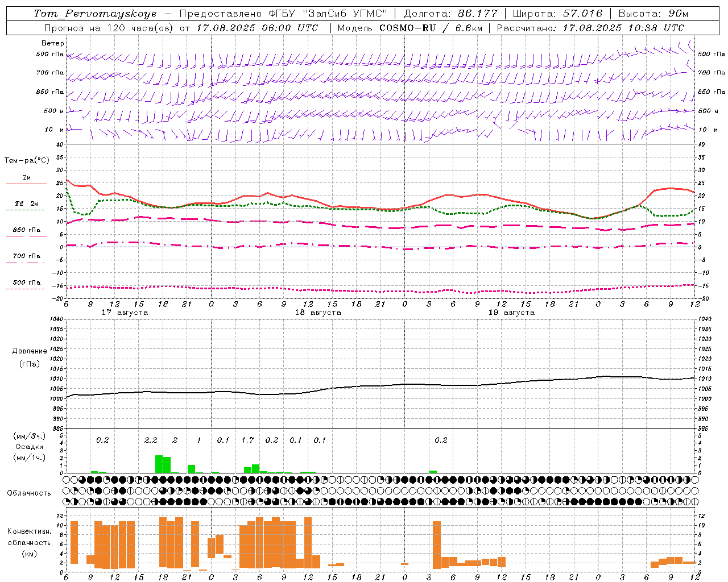Click the 19 августа date label
728x582 pixels.
[x=511, y=313]
